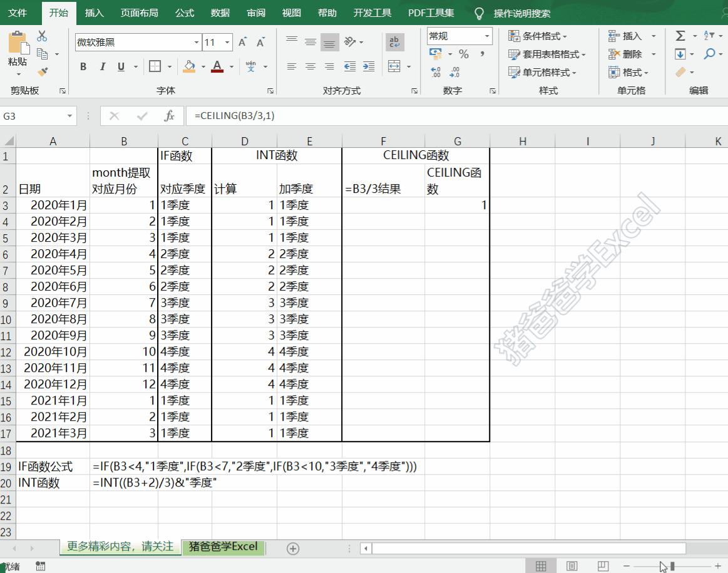This screenshot has height=573, width=728.
Task: Click the Copy icon in clipboard group
Action: (x=42, y=54)
